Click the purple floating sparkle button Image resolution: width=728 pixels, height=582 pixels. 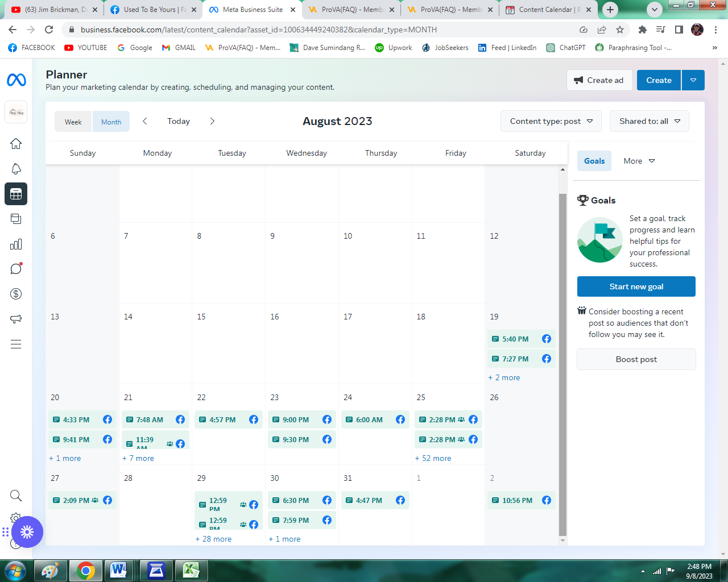click(27, 532)
